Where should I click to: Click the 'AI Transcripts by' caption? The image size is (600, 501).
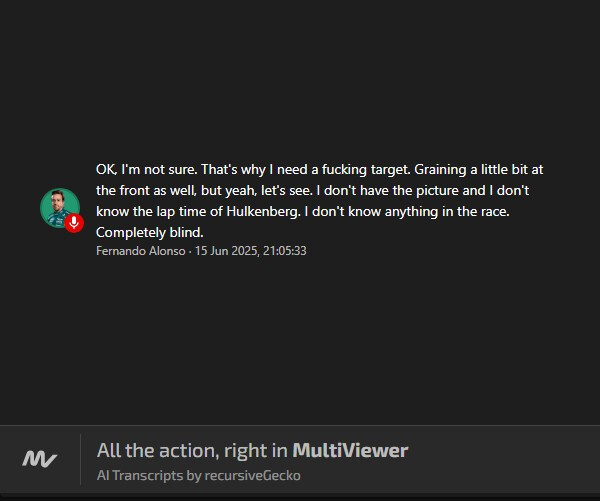pos(149,475)
